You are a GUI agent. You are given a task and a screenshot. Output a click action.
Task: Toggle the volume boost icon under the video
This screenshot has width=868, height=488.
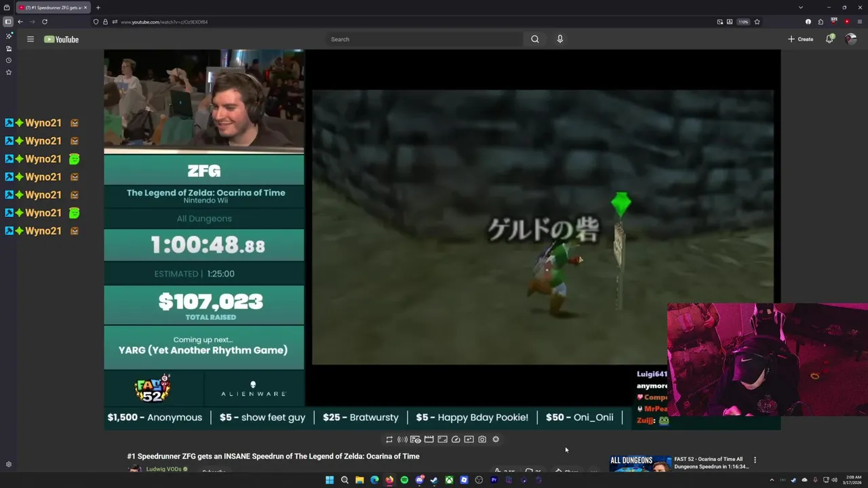coord(402,439)
